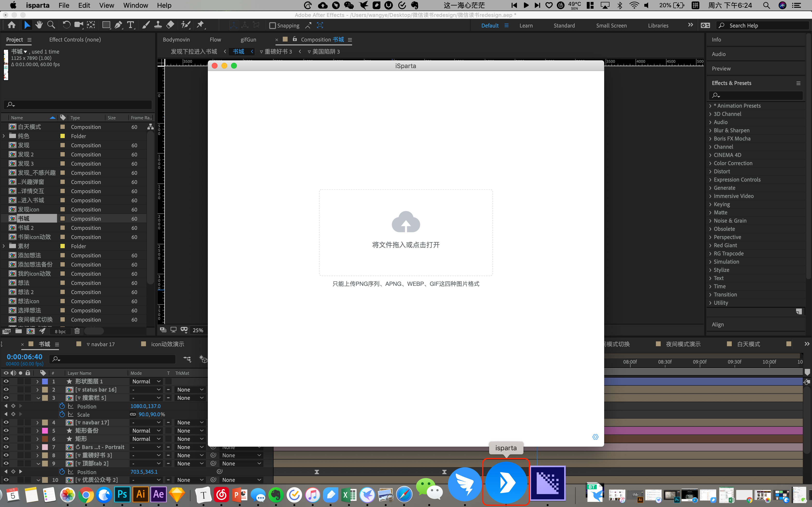Open Mode dropdown of 形状图层 1
812x507 pixels.
[x=146, y=381]
